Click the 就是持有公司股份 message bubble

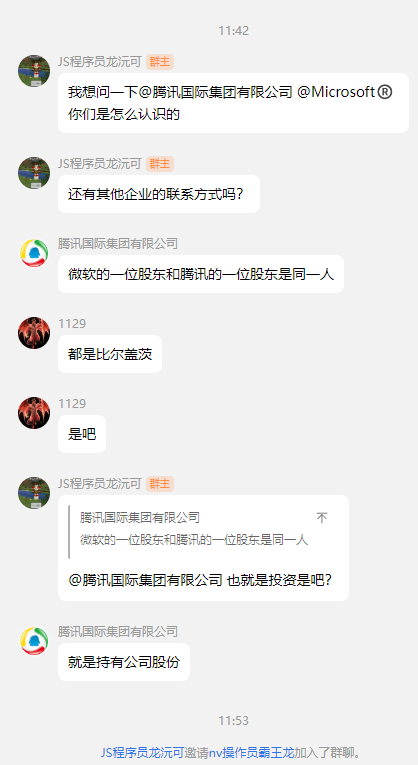(124, 662)
